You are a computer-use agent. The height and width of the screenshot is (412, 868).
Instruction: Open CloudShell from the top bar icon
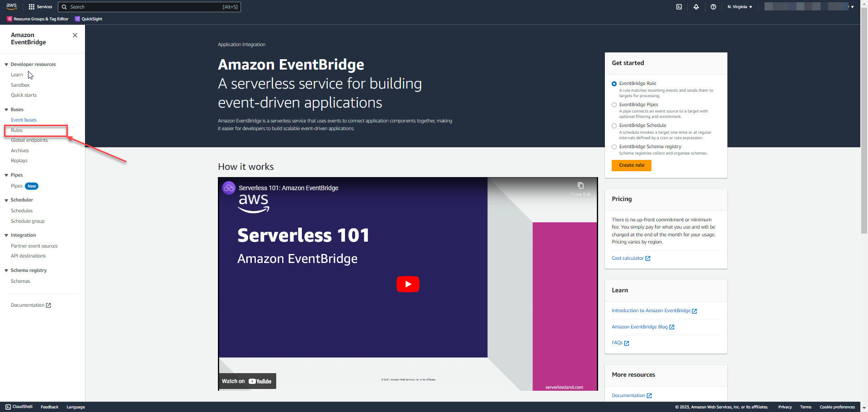click(679, 7)
